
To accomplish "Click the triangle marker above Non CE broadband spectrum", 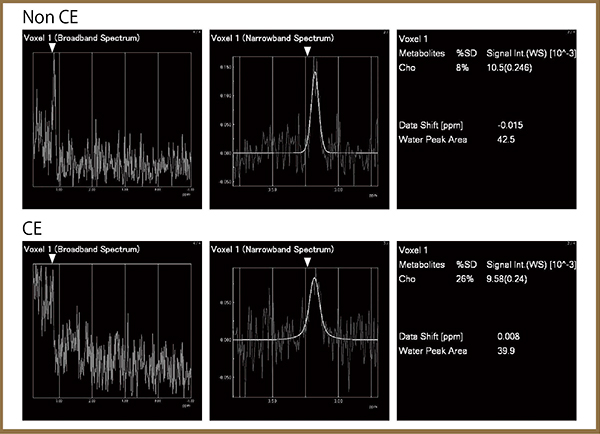I will coord(52,48).
